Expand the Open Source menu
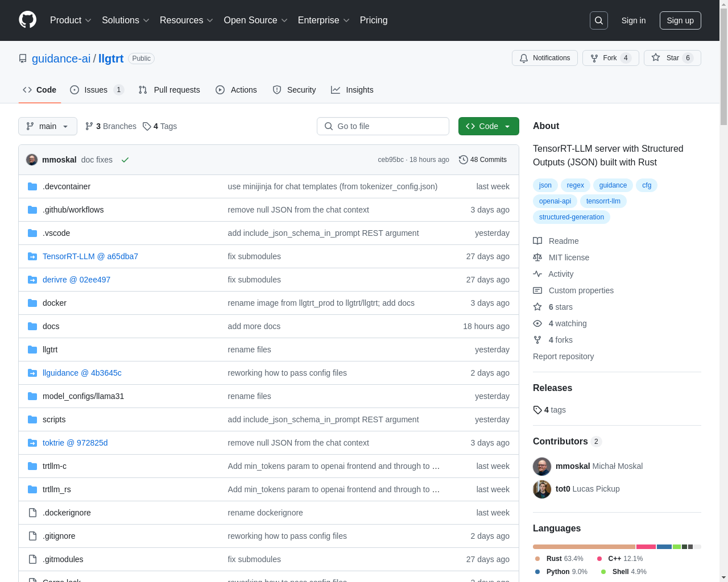728x582 pixels. pos(256,20)
